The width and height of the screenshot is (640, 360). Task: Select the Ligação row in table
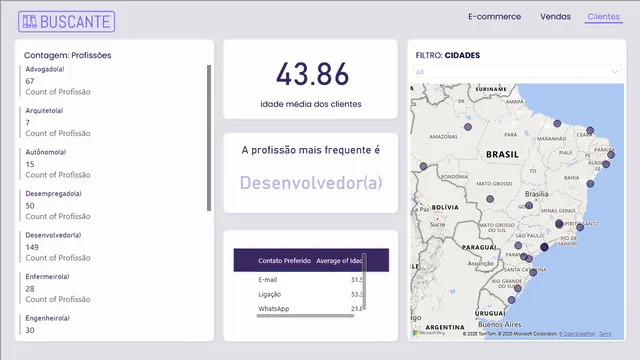click(310, 294)
